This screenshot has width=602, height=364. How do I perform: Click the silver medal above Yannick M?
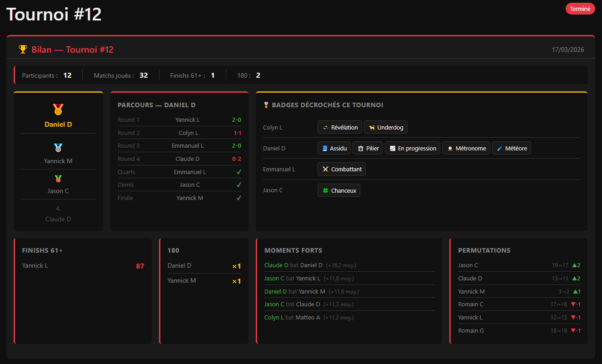[x=58, y=148]
